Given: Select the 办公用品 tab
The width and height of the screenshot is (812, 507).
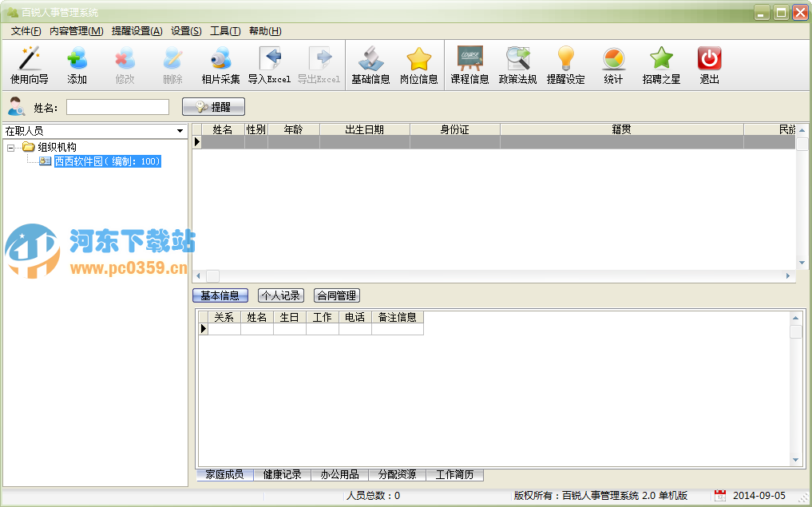Looking at the screenshot, I should [x=339, y=474].
